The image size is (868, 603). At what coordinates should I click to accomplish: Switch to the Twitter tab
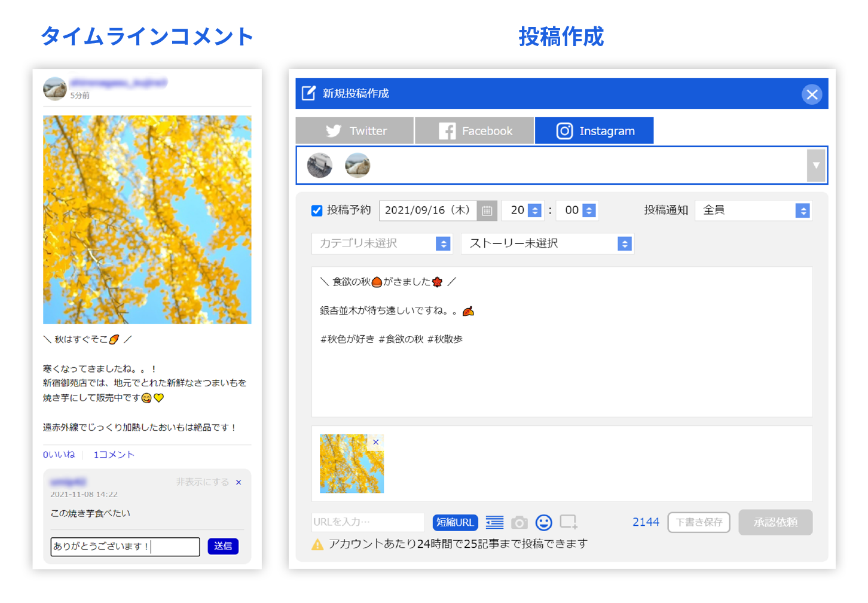point(354,130)
